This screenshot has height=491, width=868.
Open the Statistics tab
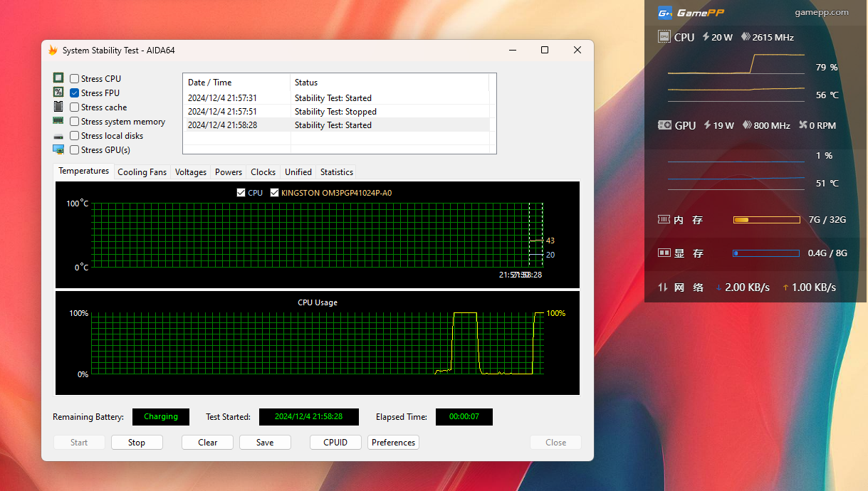pos(336,172)
